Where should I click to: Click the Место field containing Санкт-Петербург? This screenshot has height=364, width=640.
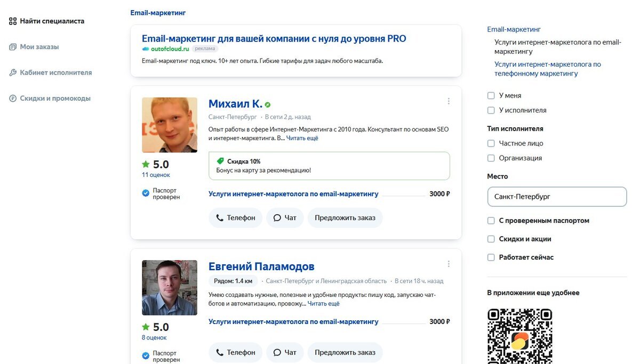point(557,197)
